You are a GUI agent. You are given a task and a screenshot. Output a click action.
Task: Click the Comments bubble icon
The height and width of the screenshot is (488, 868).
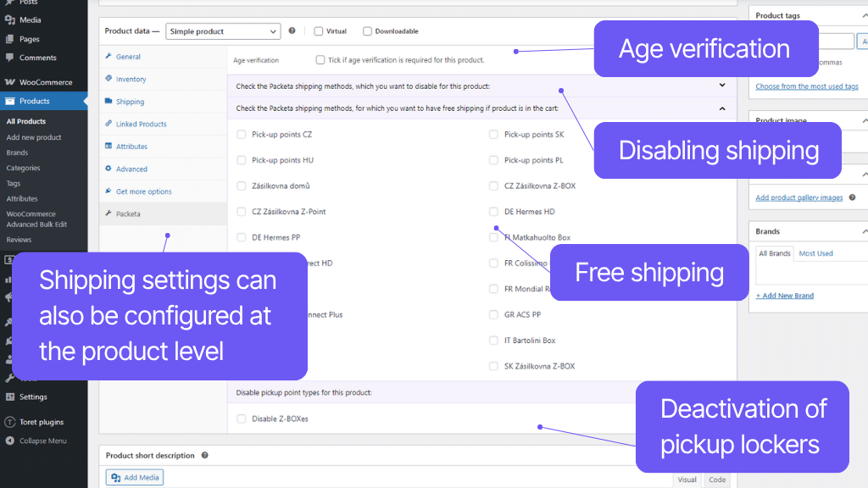click(10, 58)
